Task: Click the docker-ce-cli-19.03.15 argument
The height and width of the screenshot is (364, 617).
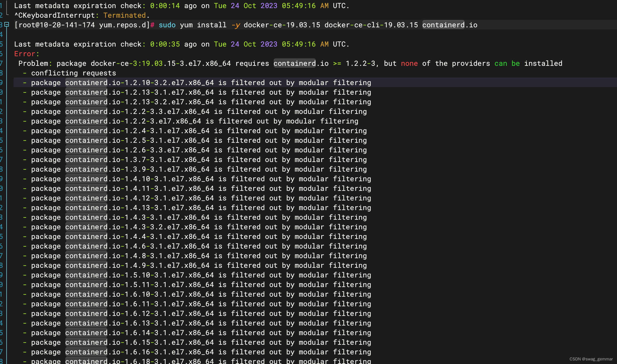Action: (x=371, y=25)
